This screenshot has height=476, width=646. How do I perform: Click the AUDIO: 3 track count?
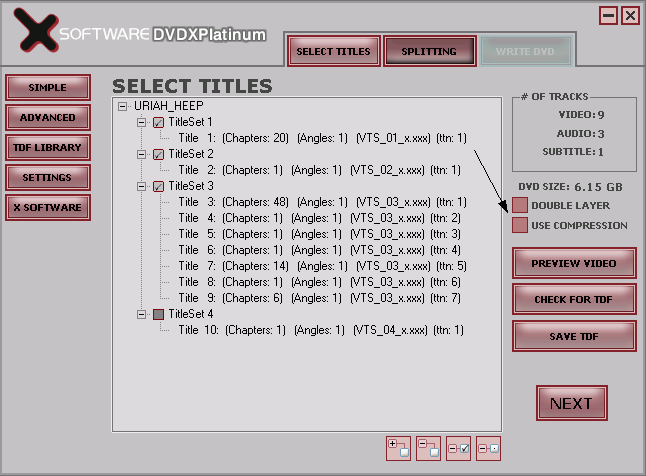point(580,134)
